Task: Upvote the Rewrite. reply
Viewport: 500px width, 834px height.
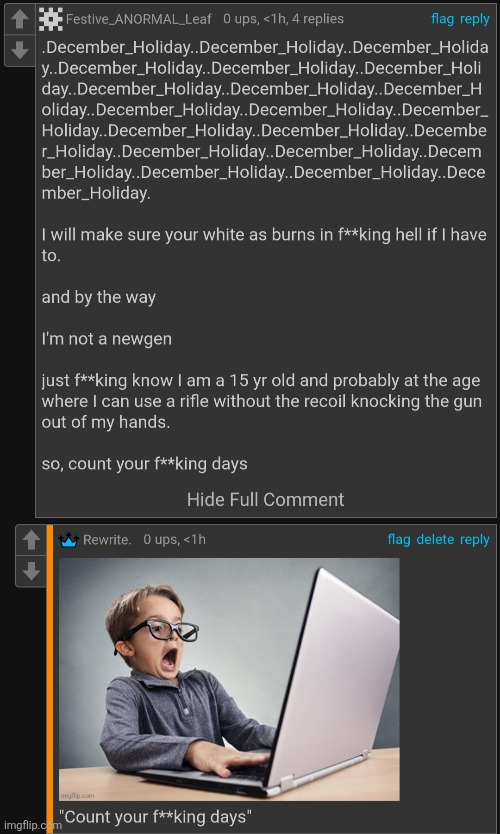Action: pos(31,540)
